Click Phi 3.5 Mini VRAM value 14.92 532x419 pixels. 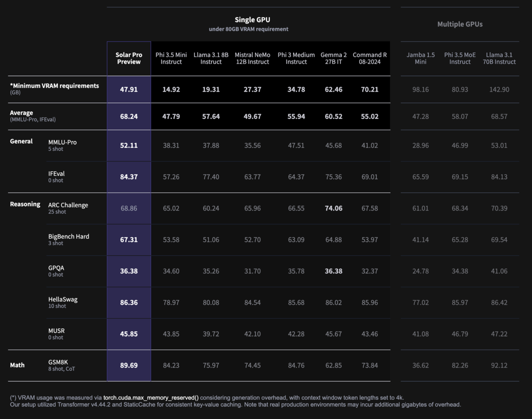coord(171,89)
